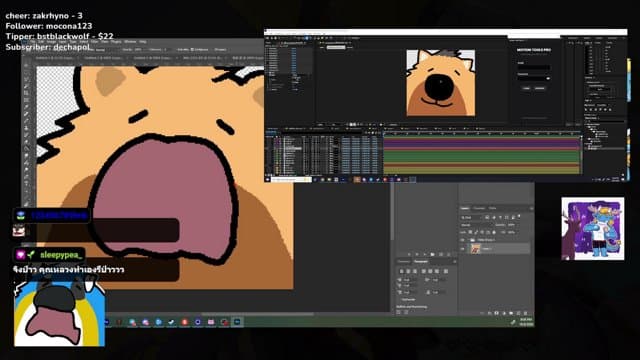Add a layer mask from Layers panel footer

497,313
